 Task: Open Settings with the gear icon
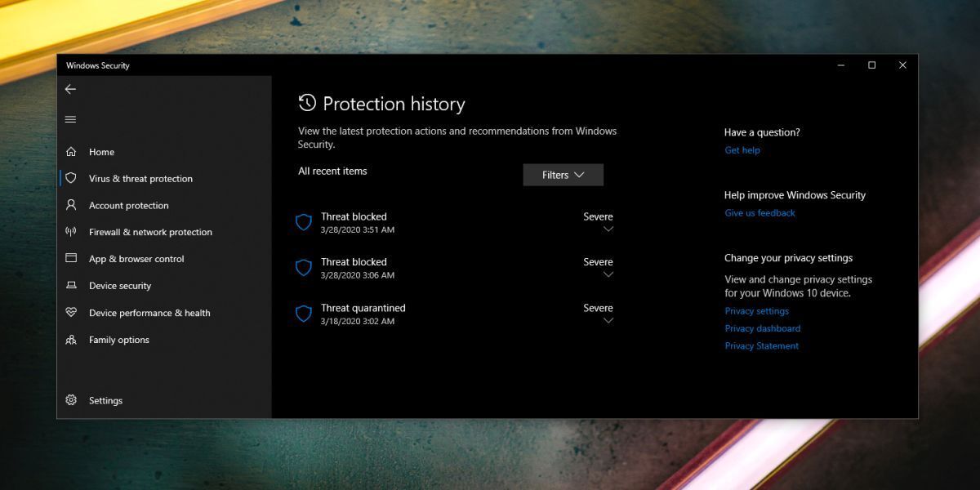[x=71, y=400]
